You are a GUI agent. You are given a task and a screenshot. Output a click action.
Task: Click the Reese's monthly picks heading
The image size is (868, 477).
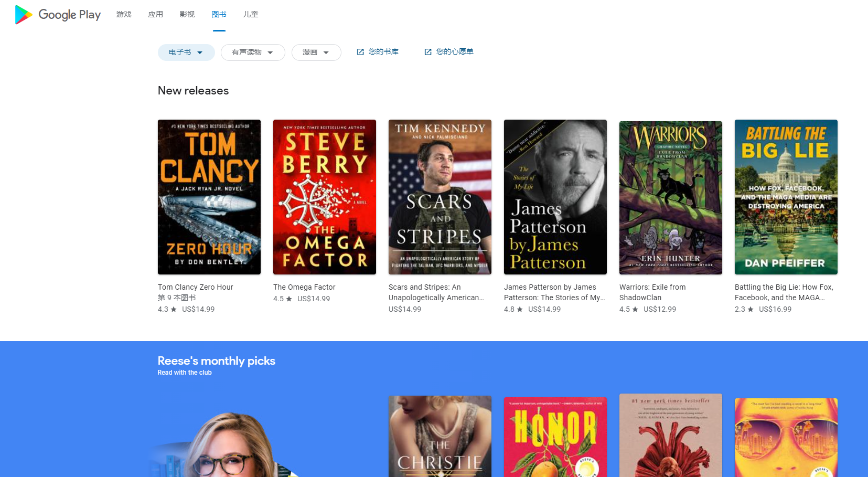pos(217,361)
